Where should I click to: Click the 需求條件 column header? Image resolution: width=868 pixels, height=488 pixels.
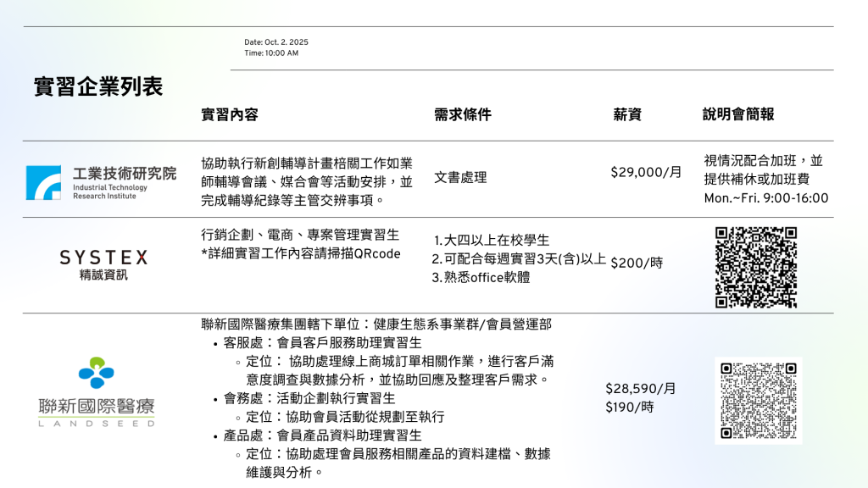click(463, 114)
